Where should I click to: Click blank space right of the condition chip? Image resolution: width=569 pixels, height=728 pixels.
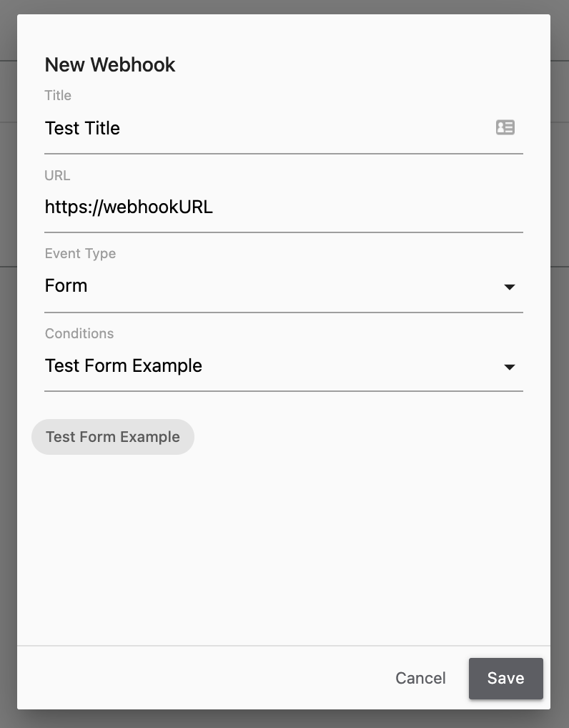click(362, 437)
